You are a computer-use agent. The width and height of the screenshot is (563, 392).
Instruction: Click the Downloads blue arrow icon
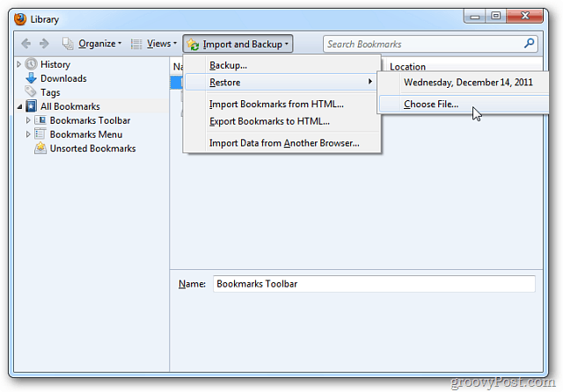point(32,78)
